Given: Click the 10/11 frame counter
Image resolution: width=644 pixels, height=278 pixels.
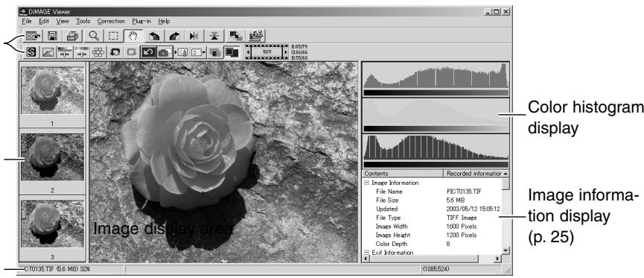Looking at the screenshot, I should click(x=267, y=53).
